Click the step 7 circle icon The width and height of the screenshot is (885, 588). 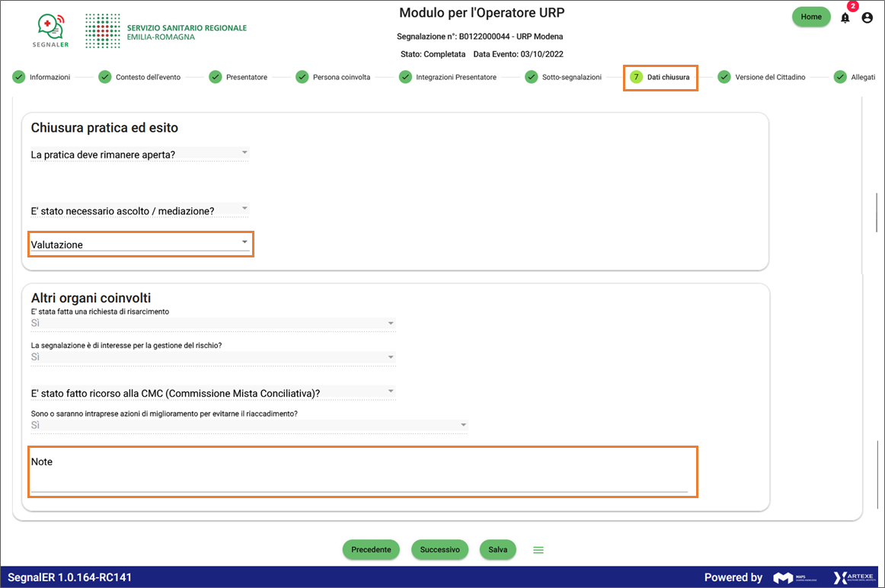pyautogui.click(x=636, y=77)
